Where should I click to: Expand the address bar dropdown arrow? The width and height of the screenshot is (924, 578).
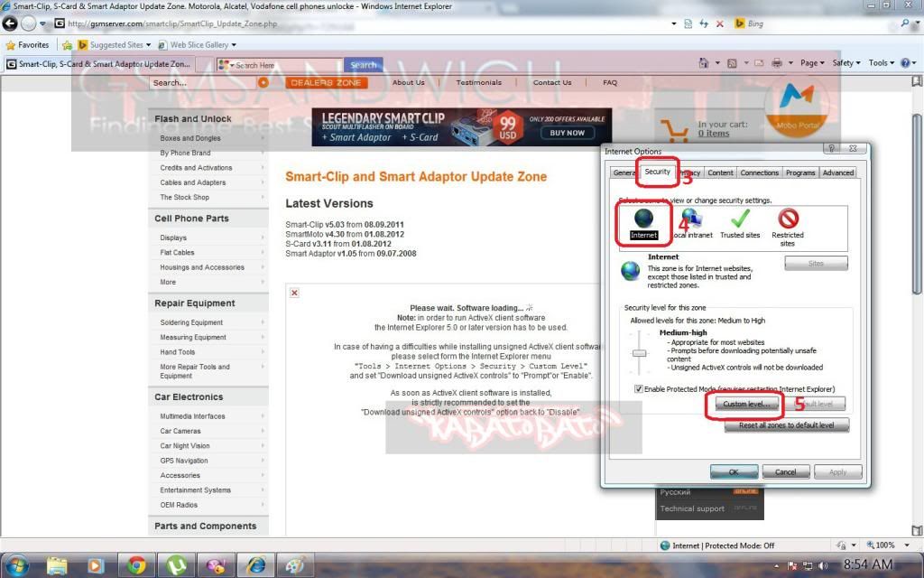click(x=674, y=23)
